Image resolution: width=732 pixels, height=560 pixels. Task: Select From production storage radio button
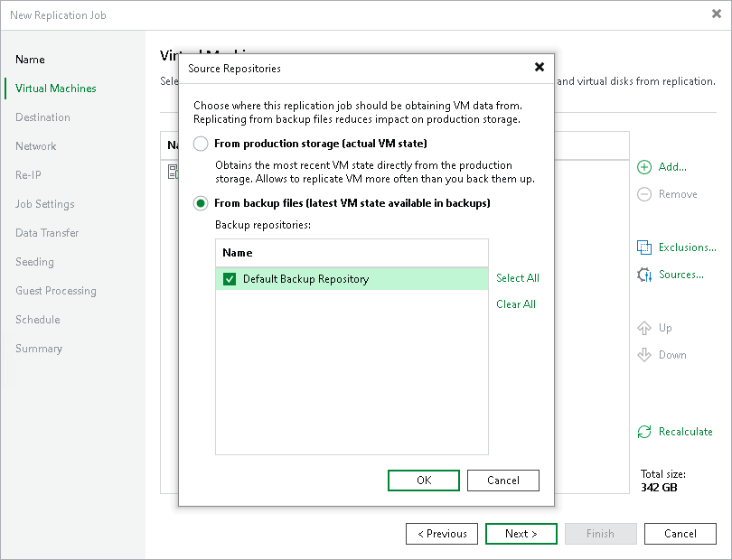(x=201, y=144)
